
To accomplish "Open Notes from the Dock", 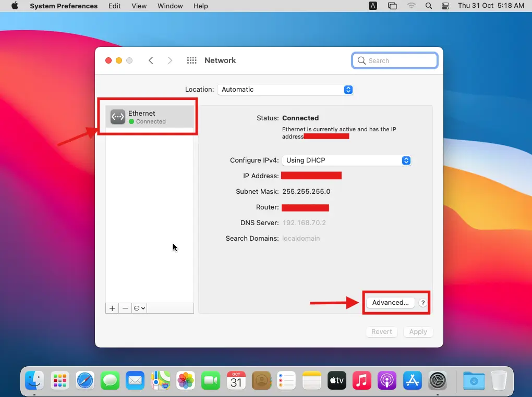I will click(x=311, y=380).
